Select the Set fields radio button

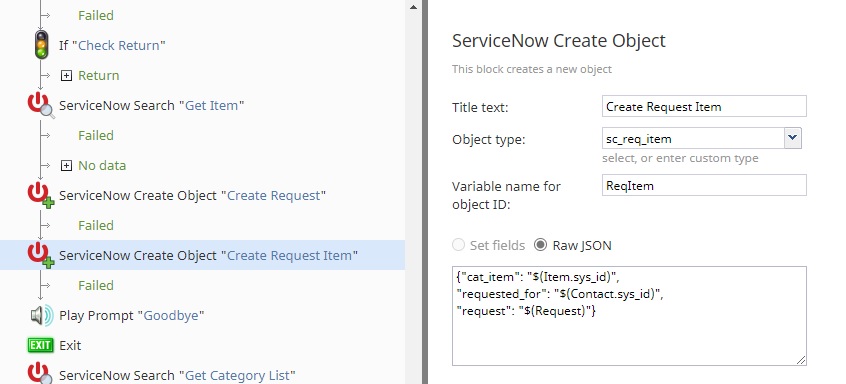(x=458, y=245)
